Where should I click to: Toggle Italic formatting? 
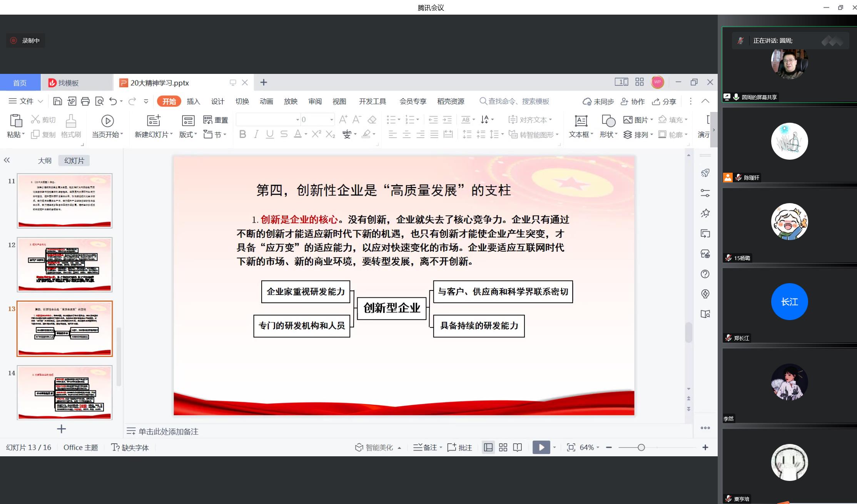pyautogui.click(x=256, y=134)
